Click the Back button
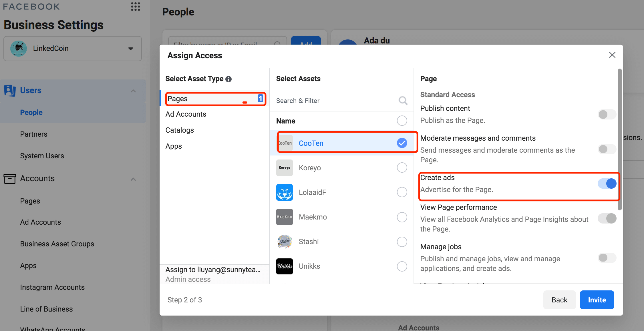Screen dimensions: 644x331 point(559,300)
